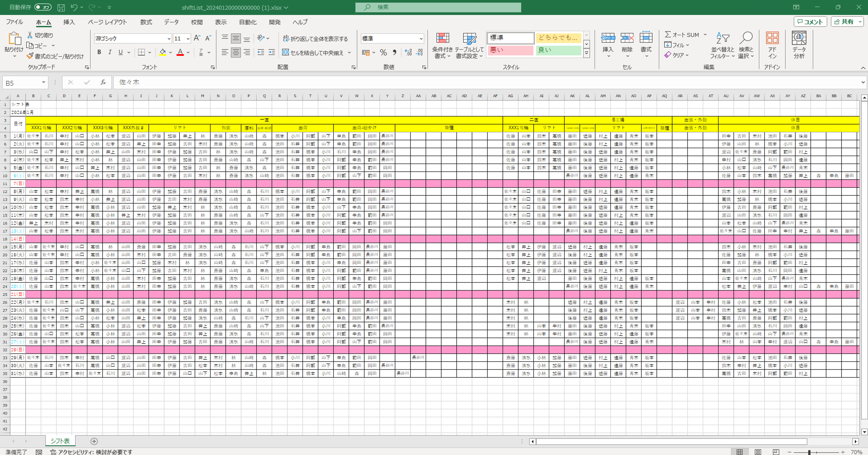The width and height of the screenshot is (868, 455).
Task: Apply the yellow fill color button
Action: pos(163,52)
